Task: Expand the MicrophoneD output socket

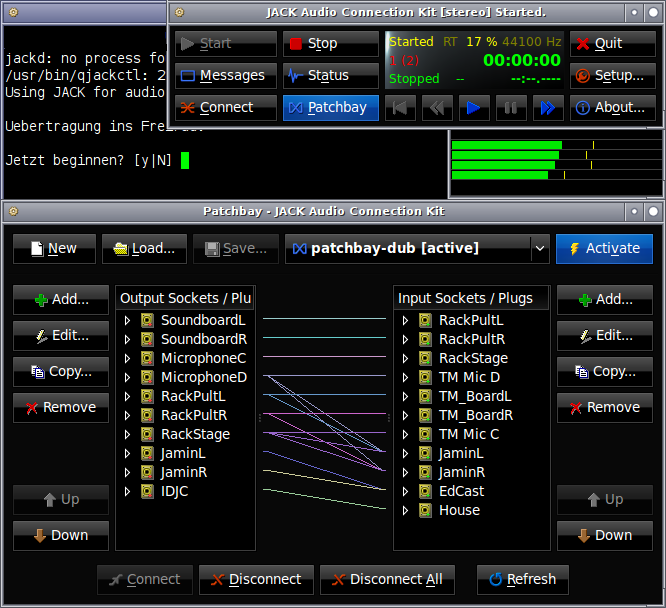Action: pyautogui.click(x=127, y=377)
